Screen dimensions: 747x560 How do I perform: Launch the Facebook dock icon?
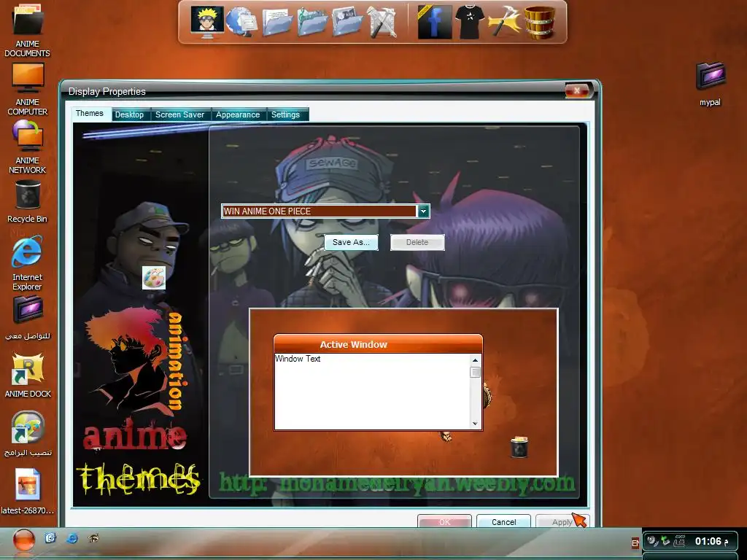coord(434,23)
